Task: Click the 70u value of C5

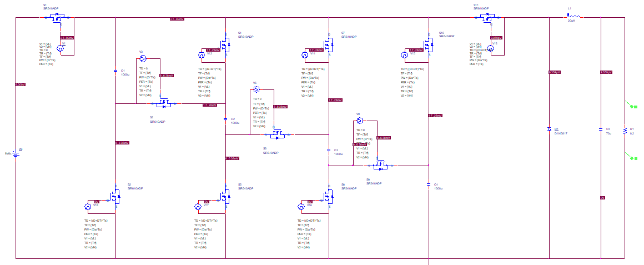Action: coord(608,133)
